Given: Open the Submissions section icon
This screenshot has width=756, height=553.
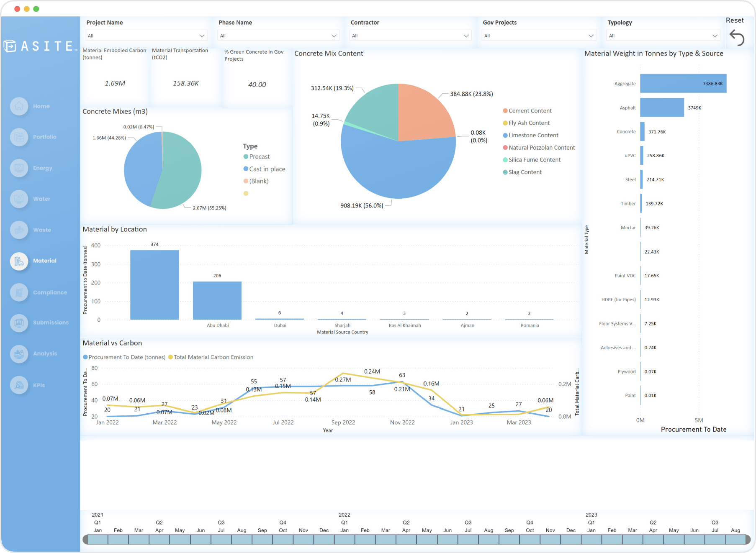Looking at the screenshot, I should (x=19, y=323).
